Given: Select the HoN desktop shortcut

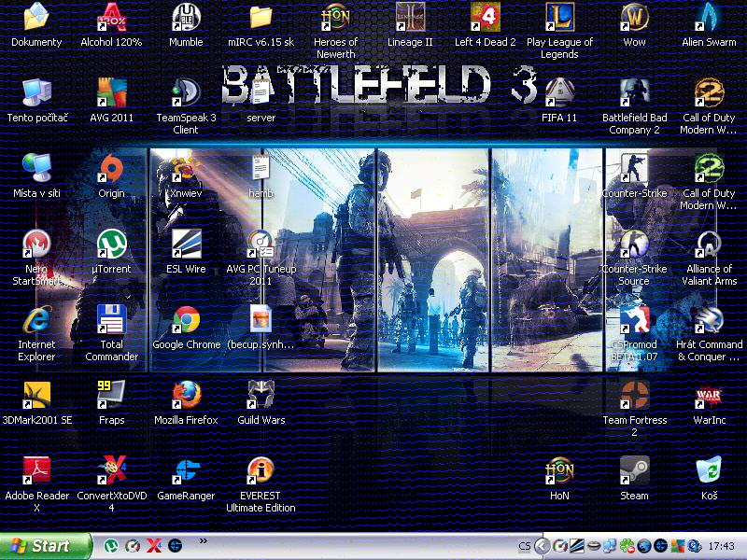Looking at the screenshot, I should 559,470.
